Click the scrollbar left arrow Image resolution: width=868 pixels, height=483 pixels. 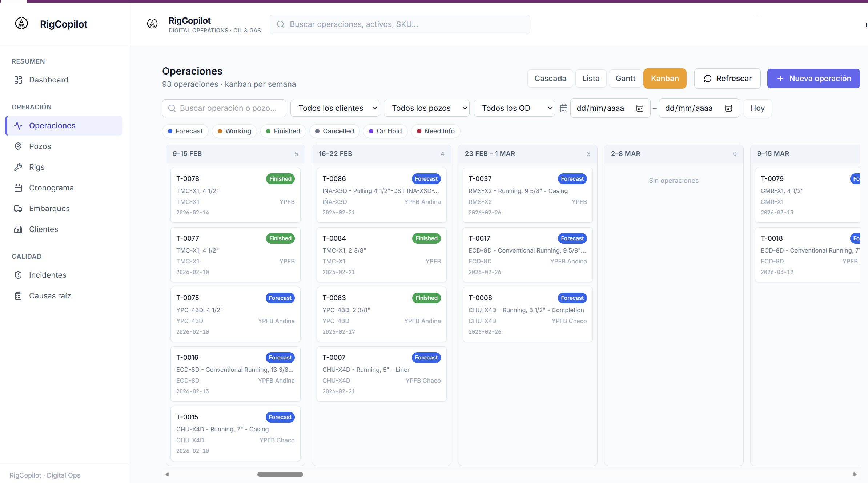click(x=167, y=475)
